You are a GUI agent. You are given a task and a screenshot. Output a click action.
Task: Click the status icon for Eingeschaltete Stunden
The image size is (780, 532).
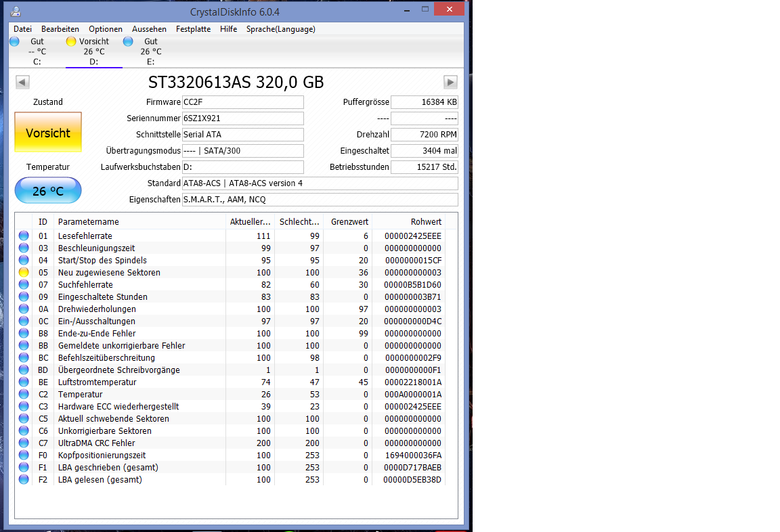click(24, 296)
